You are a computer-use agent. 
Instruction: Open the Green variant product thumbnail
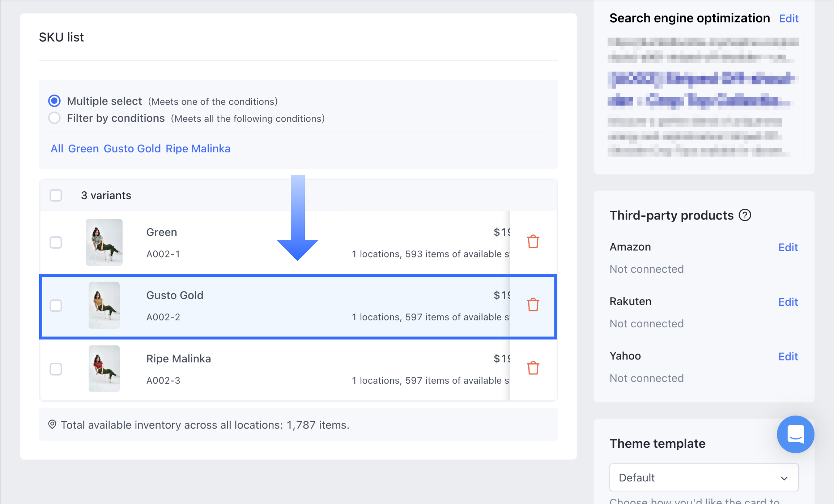tap(104, 242)
